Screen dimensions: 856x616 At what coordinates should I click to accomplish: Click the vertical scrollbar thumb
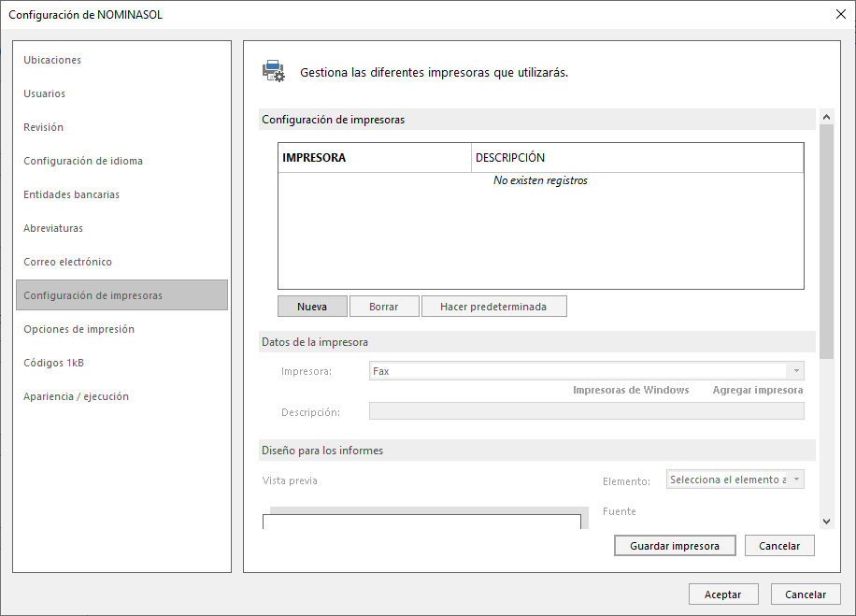pos(826,241)
